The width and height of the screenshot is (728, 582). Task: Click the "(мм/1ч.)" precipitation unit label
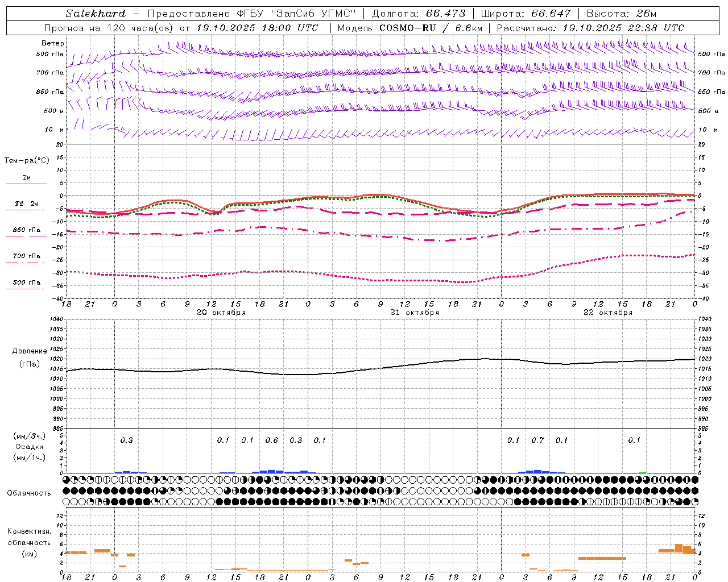pyautogui.click(x=30, y=458)
